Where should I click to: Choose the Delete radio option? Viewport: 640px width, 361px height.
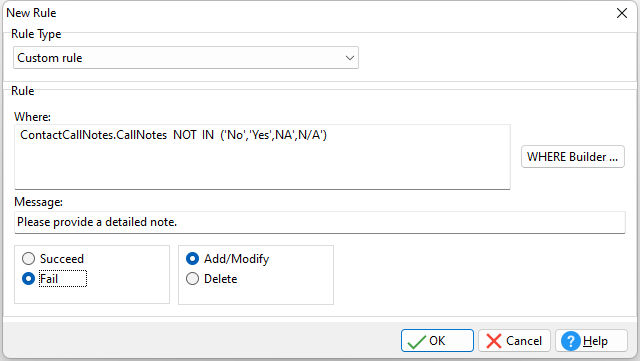tap(192, 279)
